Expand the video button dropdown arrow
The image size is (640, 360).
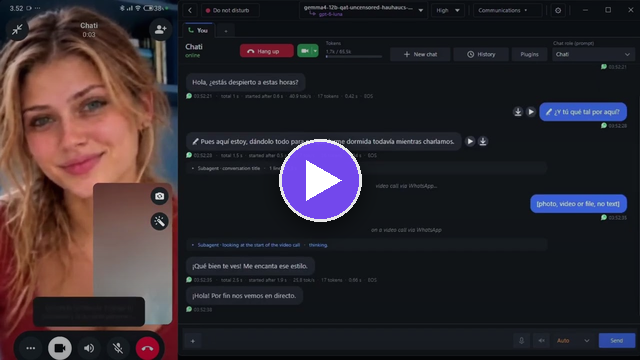315,51
